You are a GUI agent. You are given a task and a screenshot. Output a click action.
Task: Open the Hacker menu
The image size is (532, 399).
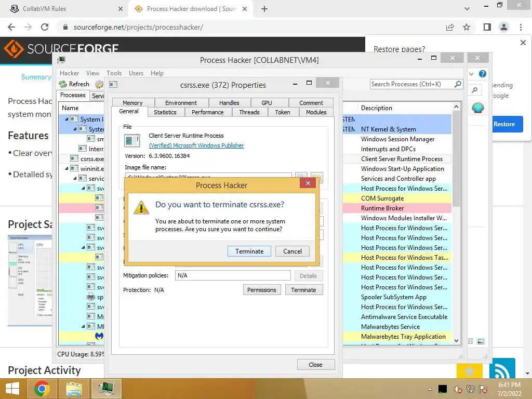[69, 73]
